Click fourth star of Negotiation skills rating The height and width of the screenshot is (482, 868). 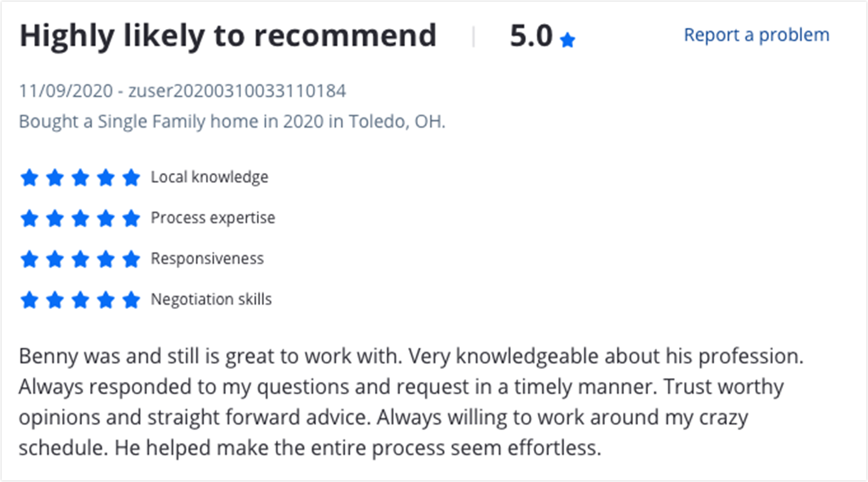click(106, 300)
